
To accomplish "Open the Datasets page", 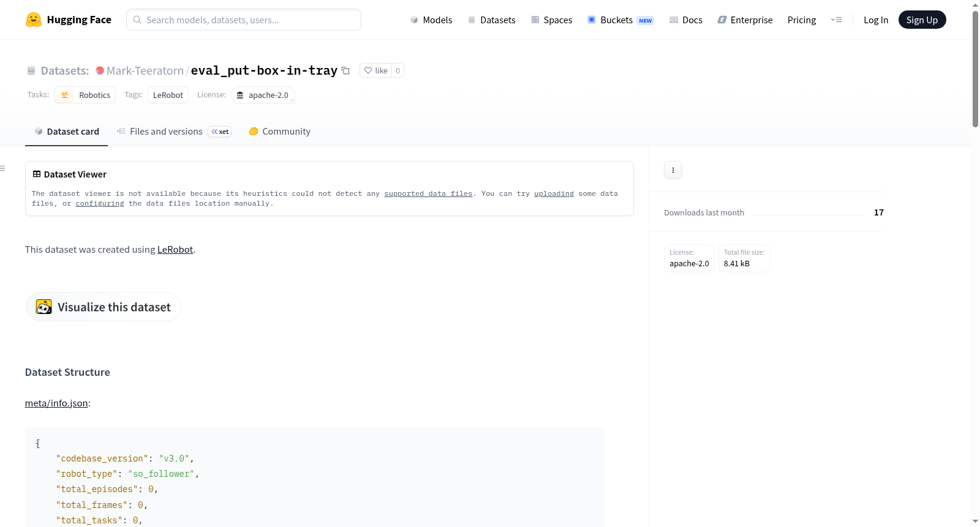I will tap(492, 20).
